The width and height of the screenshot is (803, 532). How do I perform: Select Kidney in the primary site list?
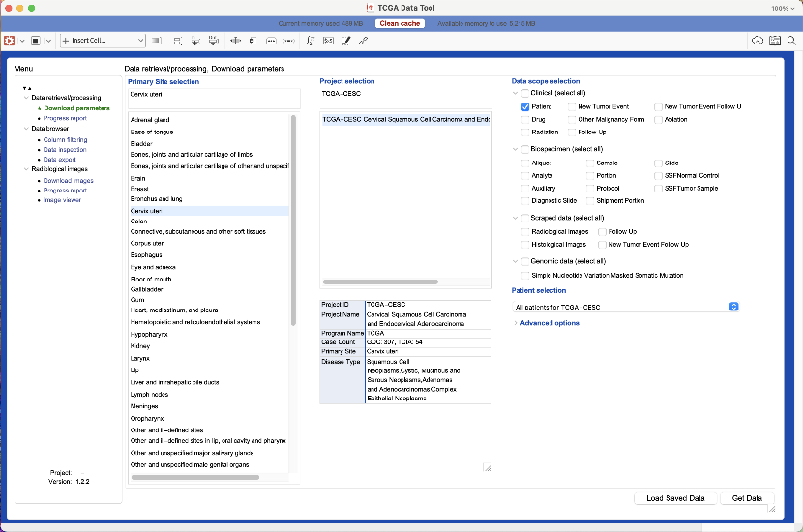tap(141, 345)
